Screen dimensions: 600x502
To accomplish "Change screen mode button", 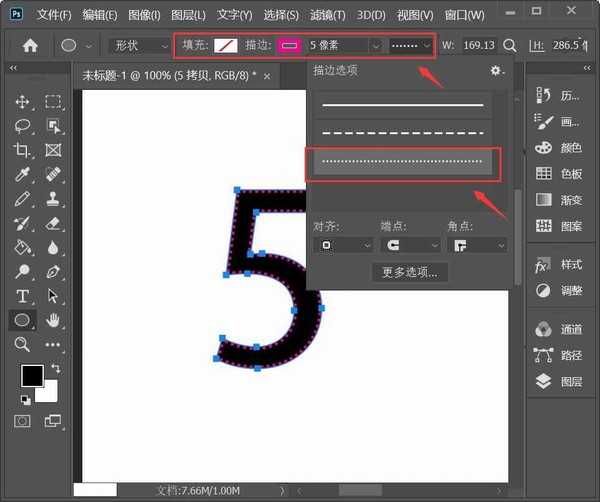I will 53,421.
